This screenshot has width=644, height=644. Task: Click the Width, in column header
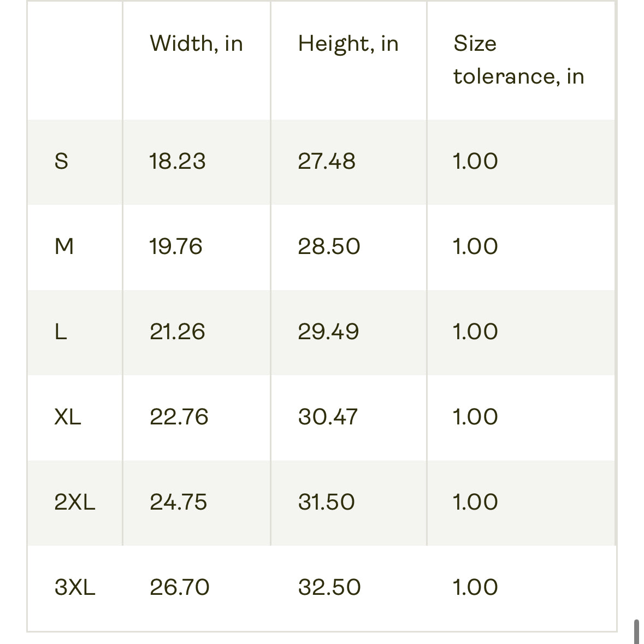pyautogui.click(x=196, y=44)
